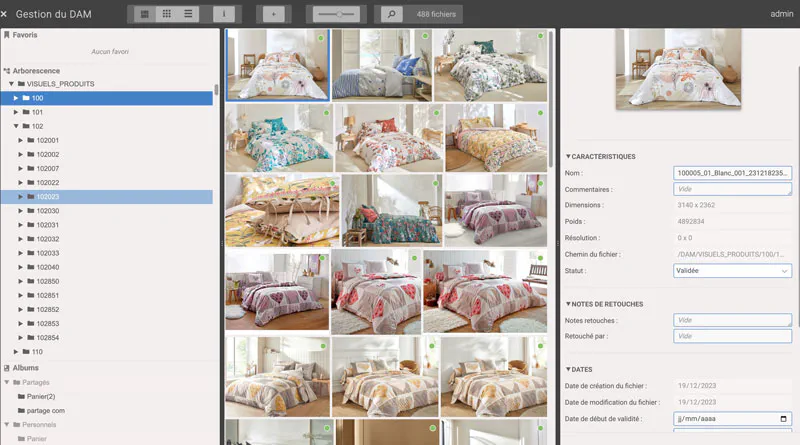Select the first bedding thumbnail

click(277, 65)
